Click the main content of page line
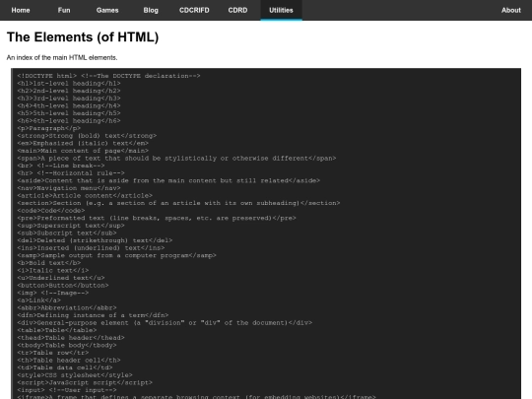The height and width of the screenshot is (399, 532). pyautogui.click(x=83, y=151)
